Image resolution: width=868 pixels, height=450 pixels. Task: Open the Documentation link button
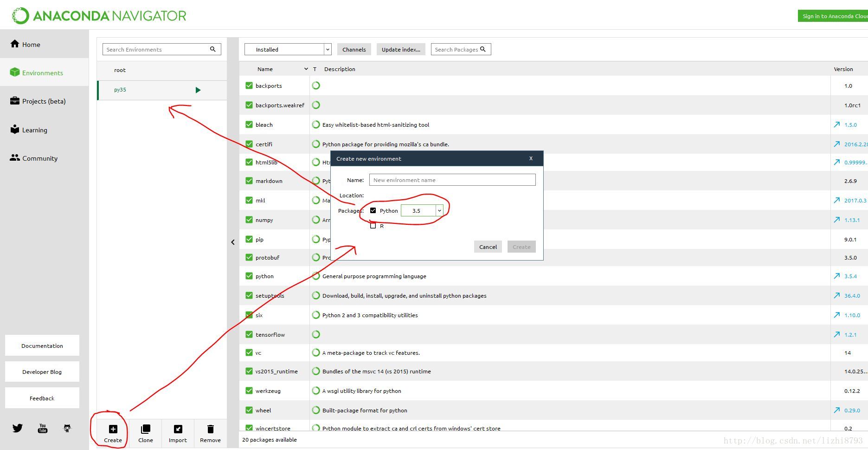(x=42, y=346)
